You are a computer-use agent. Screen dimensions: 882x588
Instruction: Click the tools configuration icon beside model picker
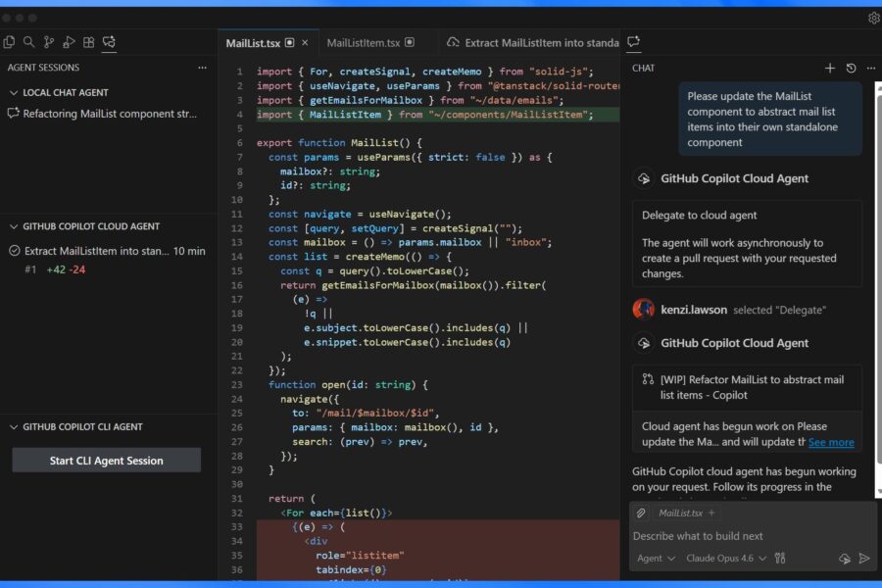pyautogui.click(x=777, y=558)
